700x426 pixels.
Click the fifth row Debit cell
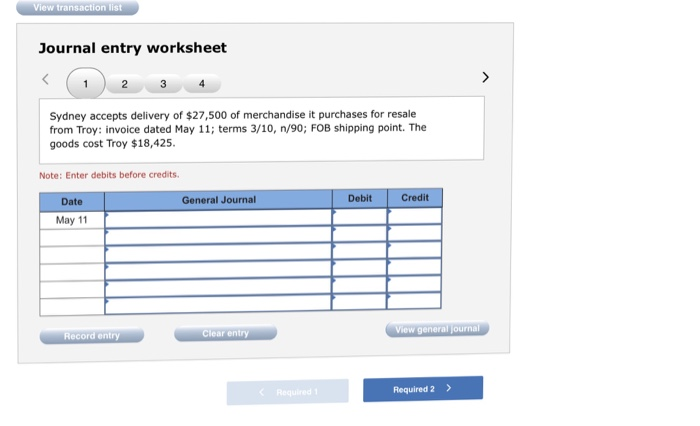point(359,285)
